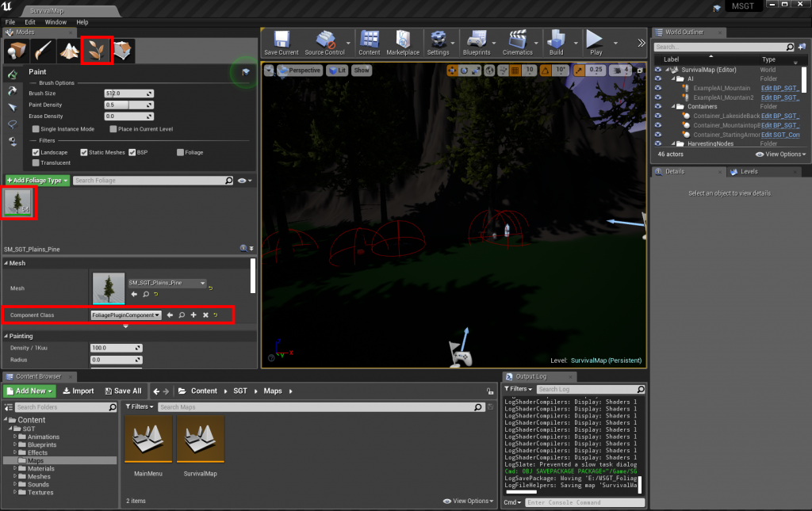Click the Build toolbar icon
Image resolution: width=812 pixels, height=511 pixels.
point(556,43)
